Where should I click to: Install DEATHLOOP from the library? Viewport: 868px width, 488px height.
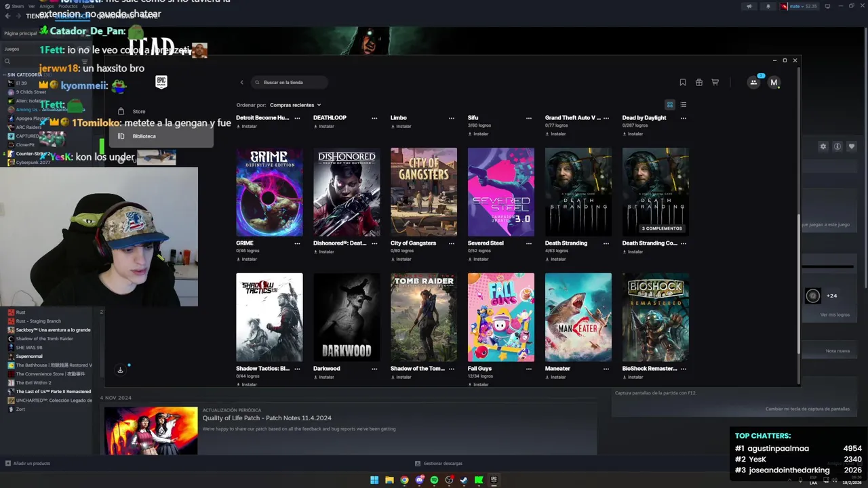324,126
